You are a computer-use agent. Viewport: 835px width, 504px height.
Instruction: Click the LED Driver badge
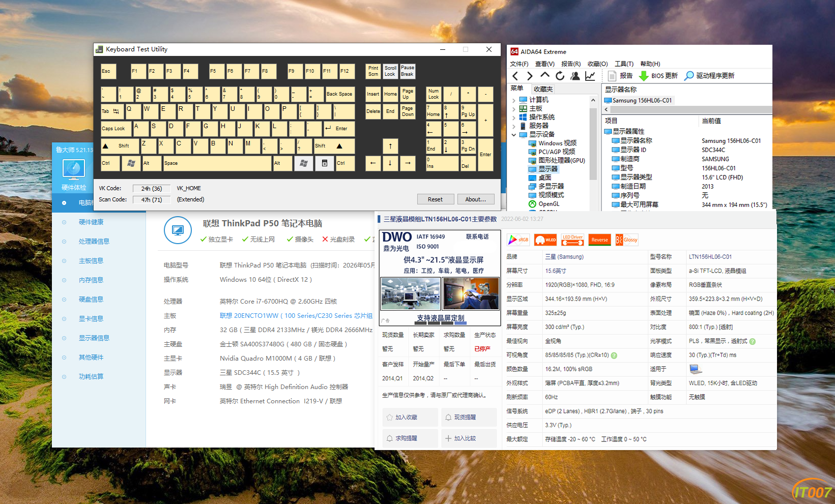click(x=572, y=240)
